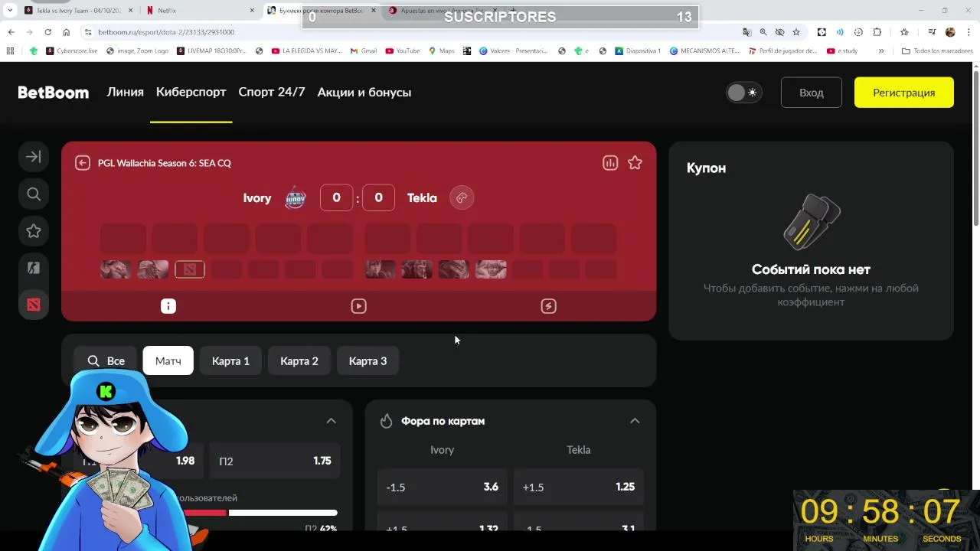Bet on Ivory -1.5 at 3.6
The image size is (980, 551).
point(443,487)
